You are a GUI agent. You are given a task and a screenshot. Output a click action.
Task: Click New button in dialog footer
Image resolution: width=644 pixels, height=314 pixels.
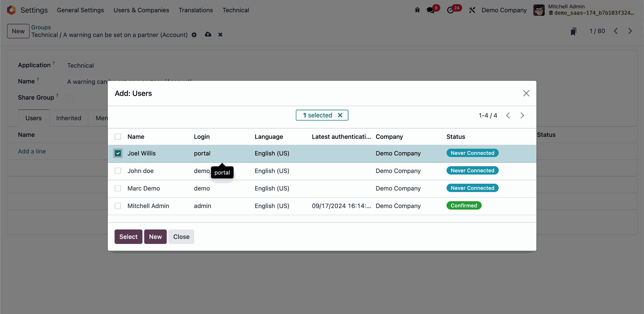pyautogui.click(x=155, y=237)
